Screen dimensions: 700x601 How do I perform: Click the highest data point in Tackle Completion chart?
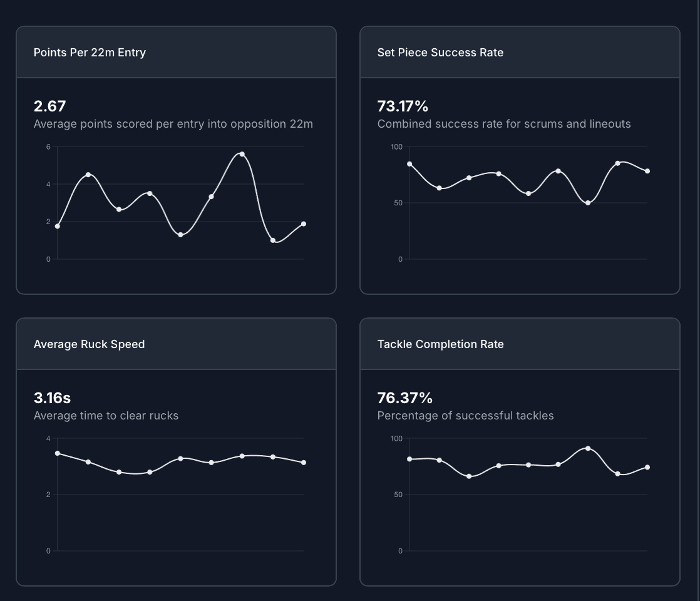tap(587, 448)
